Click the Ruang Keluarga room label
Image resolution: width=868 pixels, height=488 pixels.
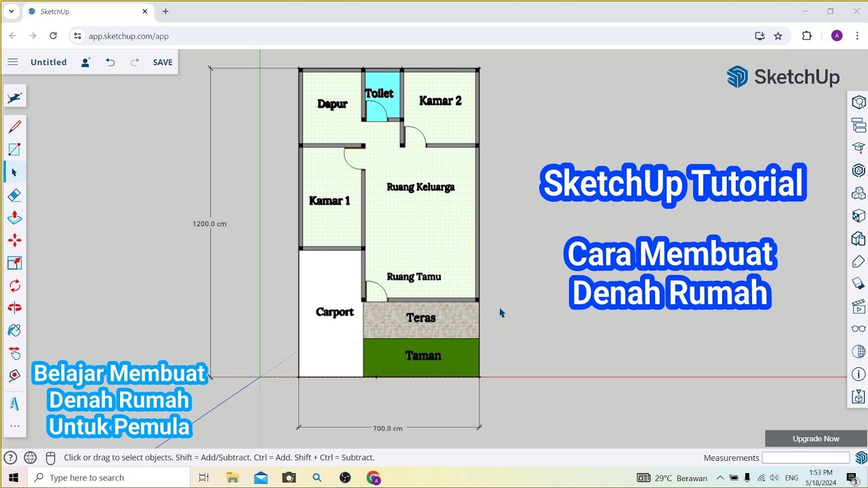420,187
